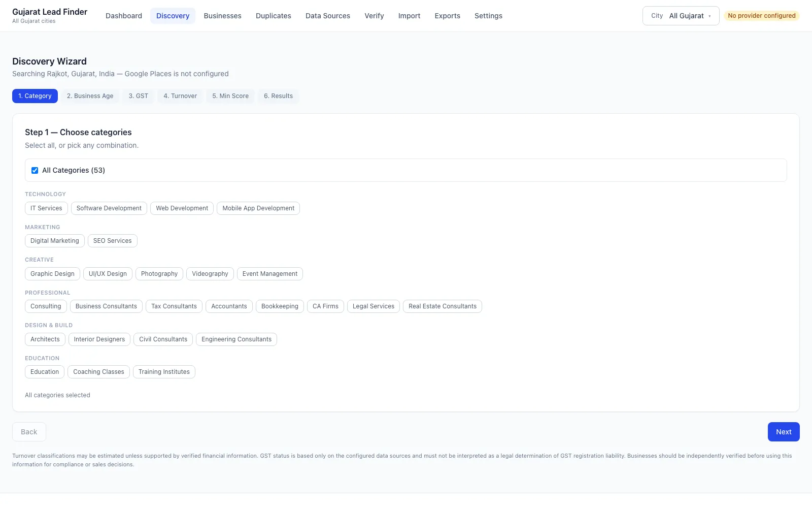Choose the Legal Services chip
The image size is (812, 508).
374,306
